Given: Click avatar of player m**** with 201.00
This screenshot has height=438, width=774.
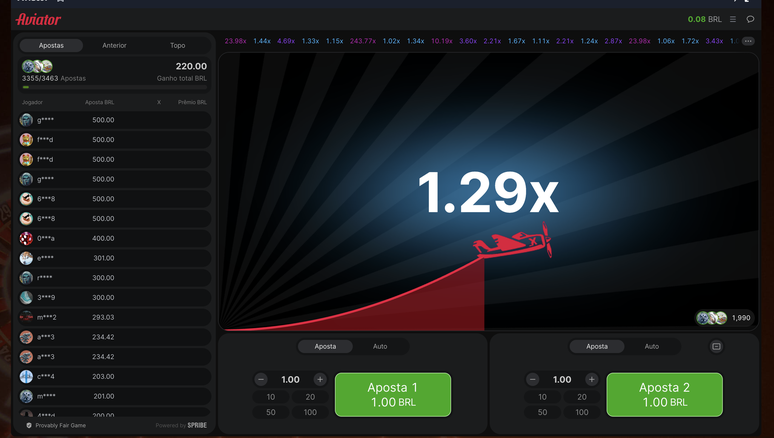Looking at the screenshot, I should (x=26, y=396).
